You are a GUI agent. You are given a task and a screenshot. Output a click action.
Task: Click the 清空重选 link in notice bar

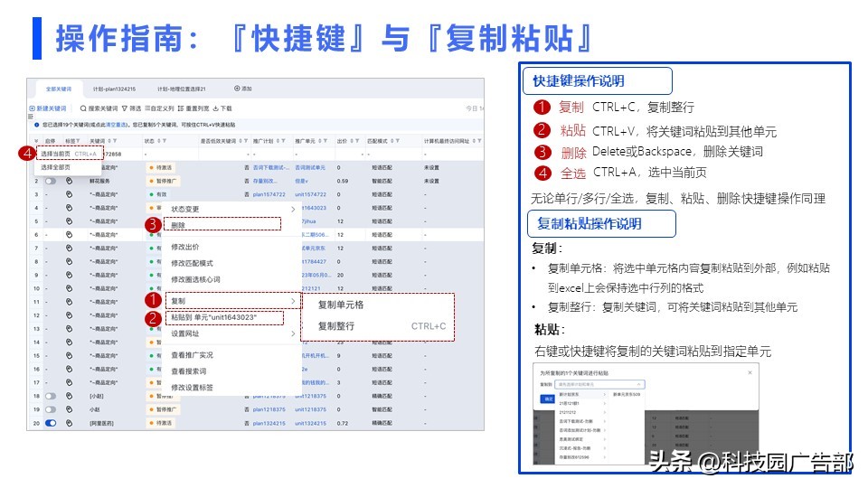tap(117, 125)
